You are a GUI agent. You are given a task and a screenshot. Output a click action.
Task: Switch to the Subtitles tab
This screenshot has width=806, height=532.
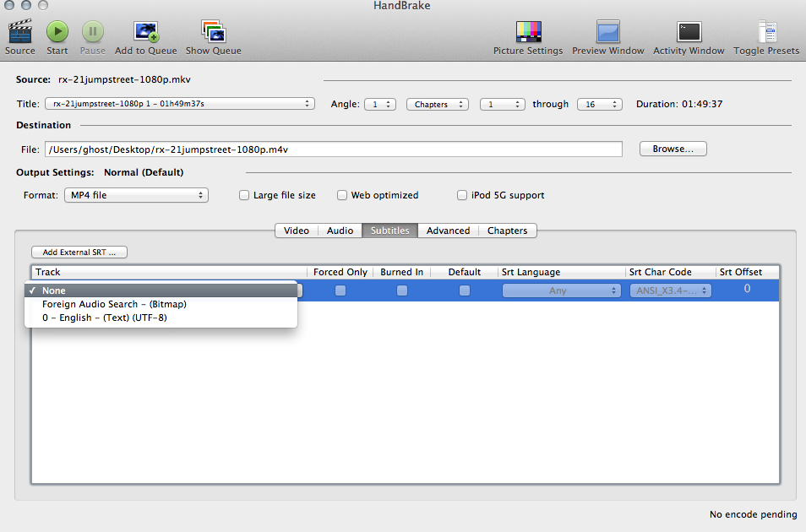click(x=390, y=231)
